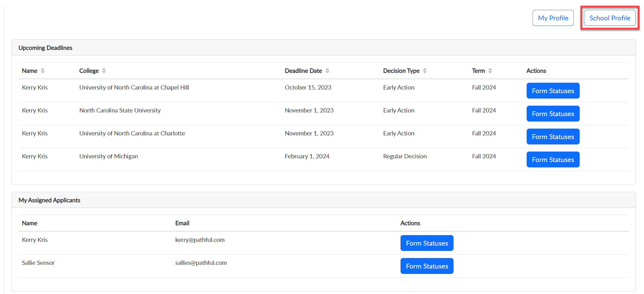Click Decision Type column header label

(x=401, y=71)
